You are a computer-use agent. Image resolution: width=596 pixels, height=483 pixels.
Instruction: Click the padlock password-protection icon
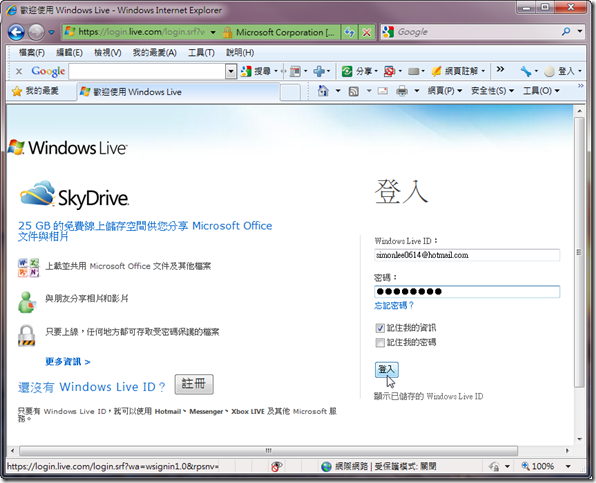tap(27, 336)
